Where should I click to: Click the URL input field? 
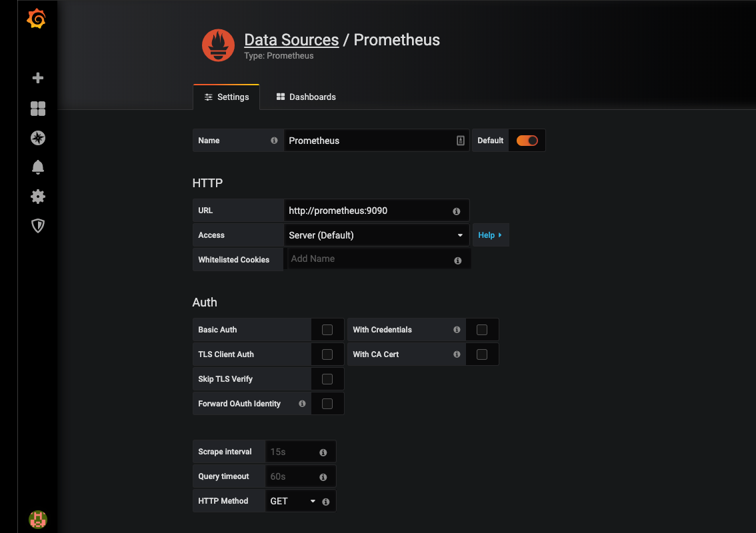tap(377, 211)
